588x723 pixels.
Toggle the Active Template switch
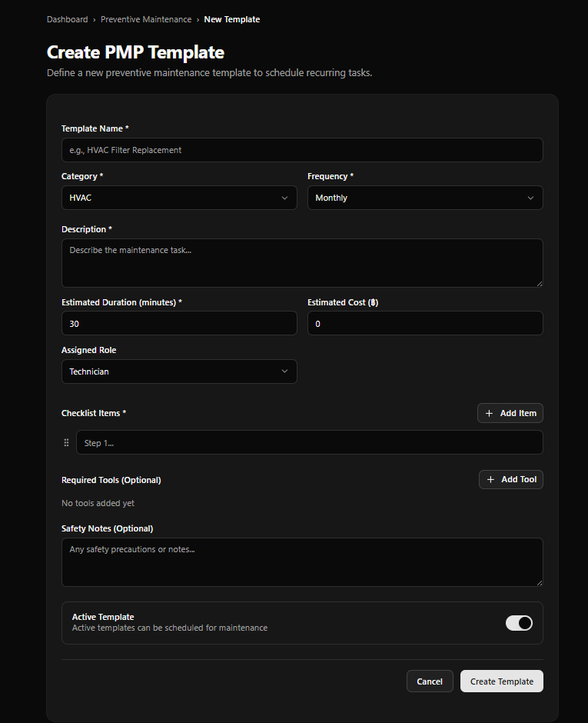point(519,623)
